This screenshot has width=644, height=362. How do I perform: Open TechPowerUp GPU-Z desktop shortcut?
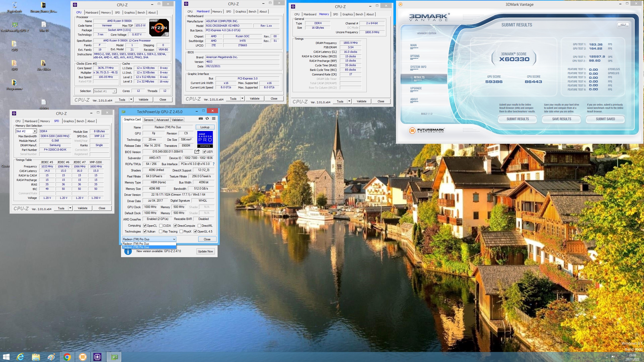pos(14,27)
